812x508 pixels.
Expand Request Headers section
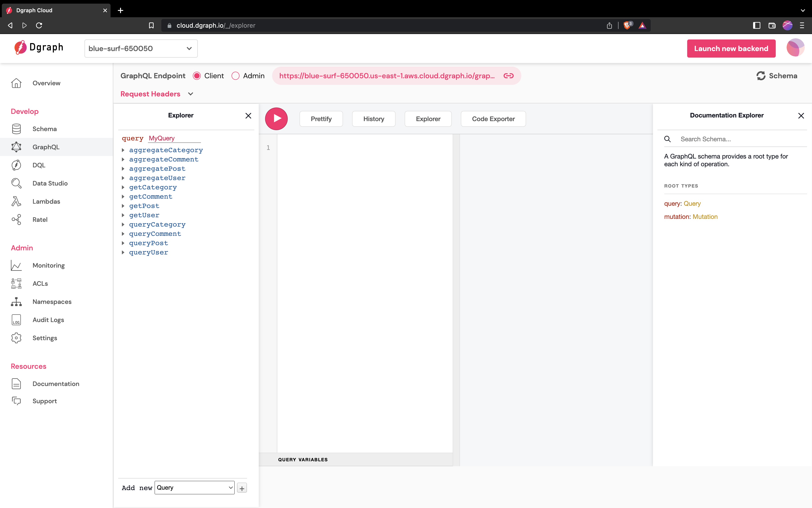point(157,94)
